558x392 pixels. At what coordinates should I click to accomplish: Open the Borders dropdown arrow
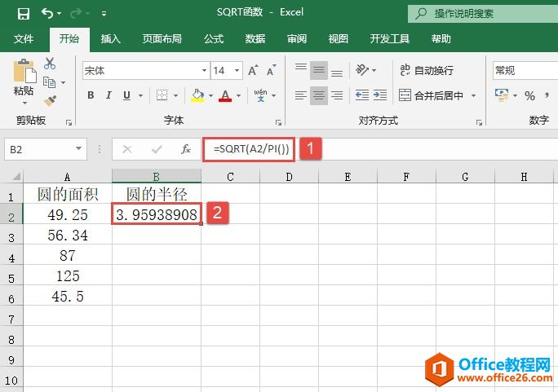pyautogui.click(x=175, y=95)
